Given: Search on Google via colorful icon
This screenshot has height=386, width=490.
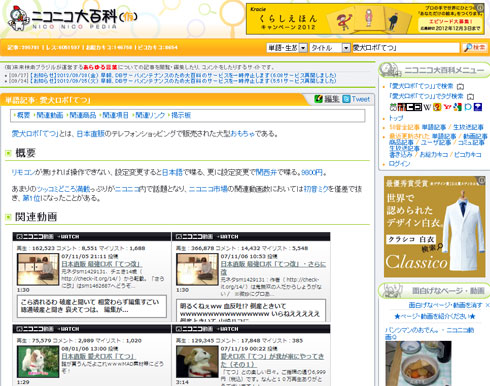Looking at the screenshot, I should tap(458, 107).
